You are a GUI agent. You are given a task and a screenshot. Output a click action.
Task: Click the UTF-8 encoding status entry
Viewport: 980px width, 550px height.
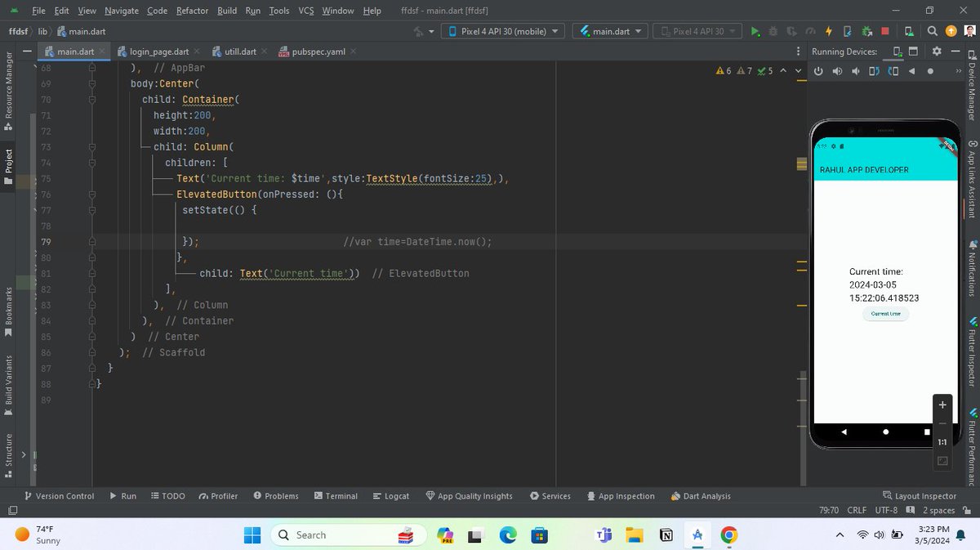[x=886, y=511]
